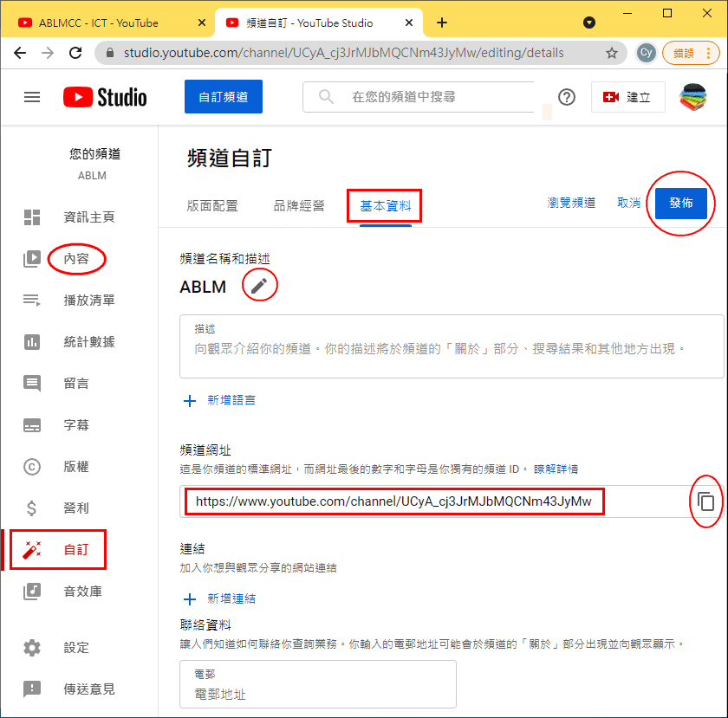The width and height of the screenshot is (728, 718).
Task: Click the 電郵 email address field
Action: [317, 695]
